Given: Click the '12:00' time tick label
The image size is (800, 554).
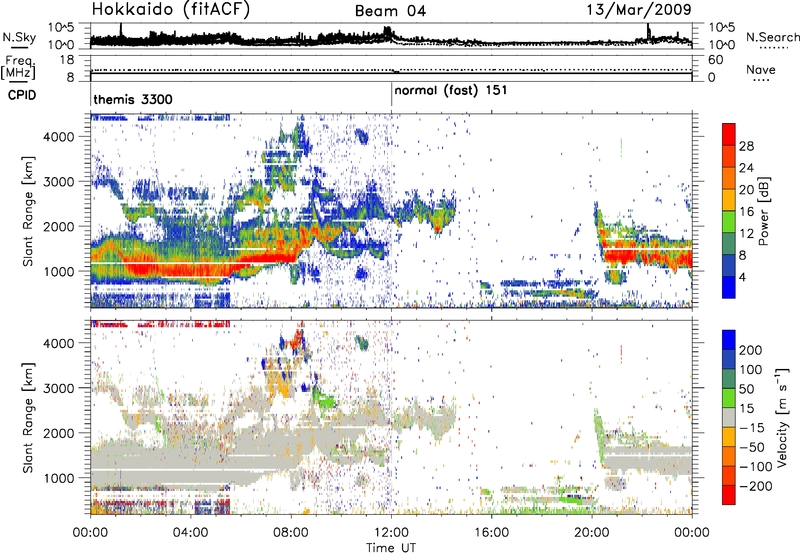Looking at the screenshot, I should (x=391, y=533).
